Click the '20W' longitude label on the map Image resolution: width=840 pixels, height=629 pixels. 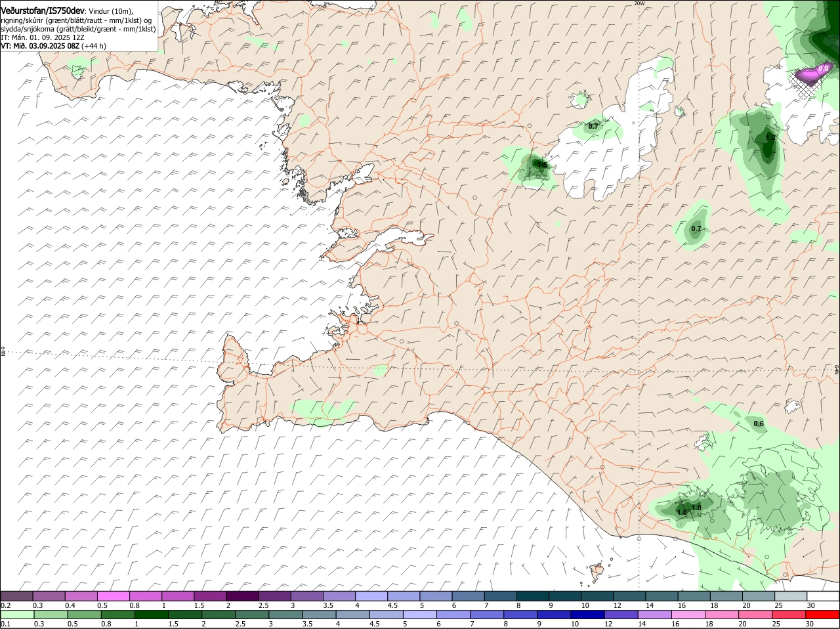(639, 3)
